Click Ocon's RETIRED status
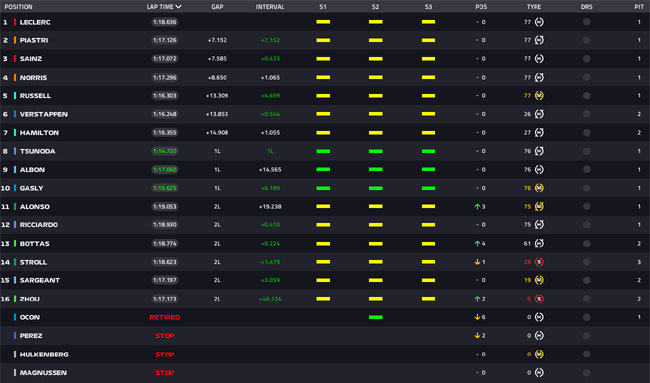 click(165, 317)
